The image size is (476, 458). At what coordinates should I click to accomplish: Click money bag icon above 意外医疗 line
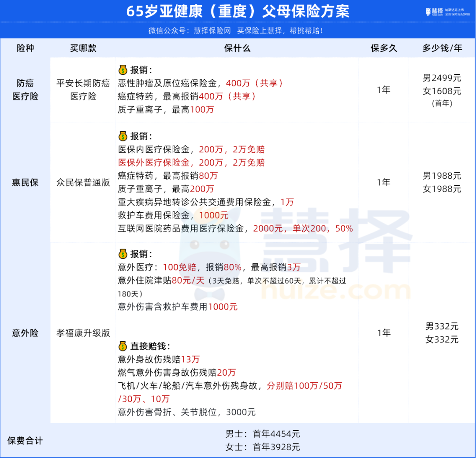coord(123,254)
